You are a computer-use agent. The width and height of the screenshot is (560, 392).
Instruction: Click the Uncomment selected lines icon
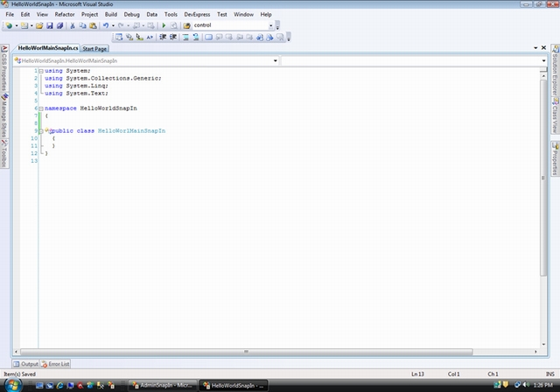coord(196,37)
